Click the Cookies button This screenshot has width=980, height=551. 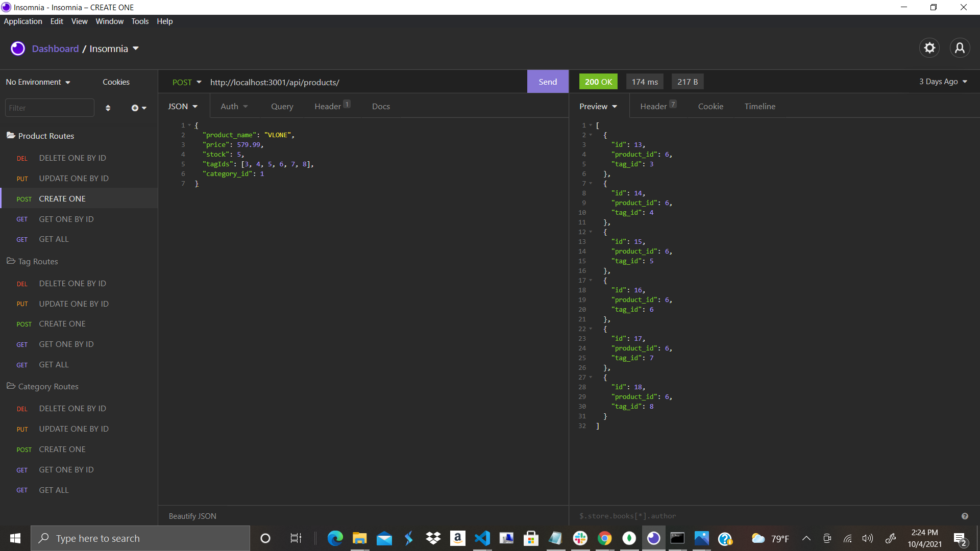pyautogui.click(x=116, y=82)
